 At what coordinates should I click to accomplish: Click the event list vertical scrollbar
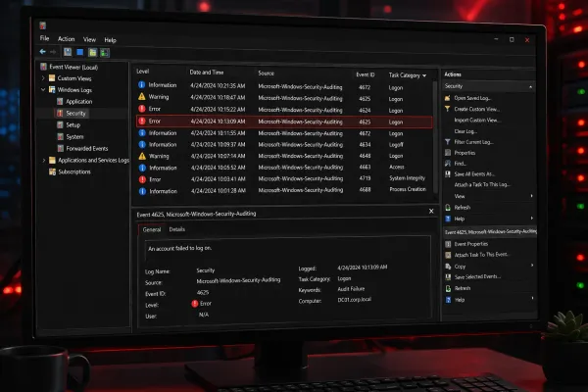pos(435,137)
